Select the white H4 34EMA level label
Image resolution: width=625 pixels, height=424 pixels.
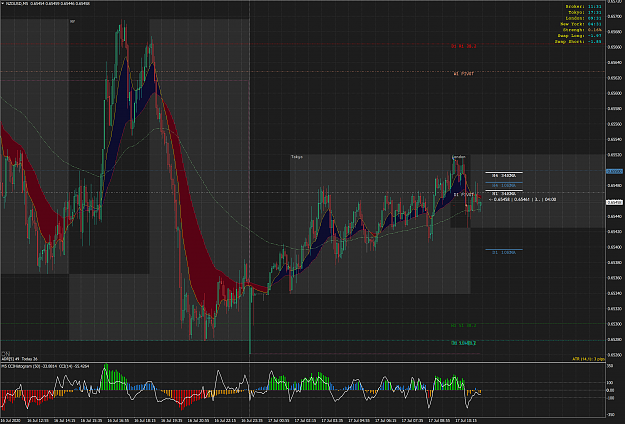(x=504, y=176)
